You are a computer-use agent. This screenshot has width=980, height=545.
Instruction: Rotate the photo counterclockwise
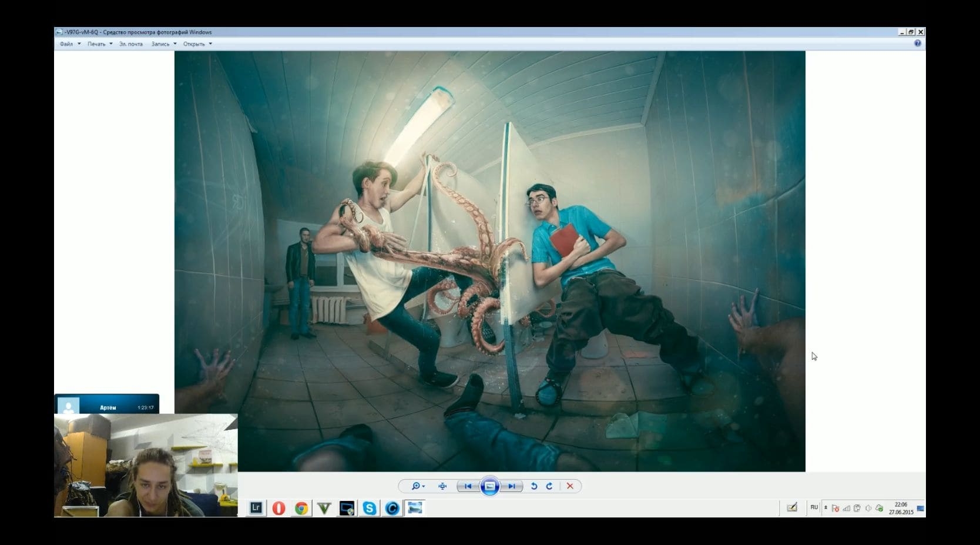click(534, 486)
